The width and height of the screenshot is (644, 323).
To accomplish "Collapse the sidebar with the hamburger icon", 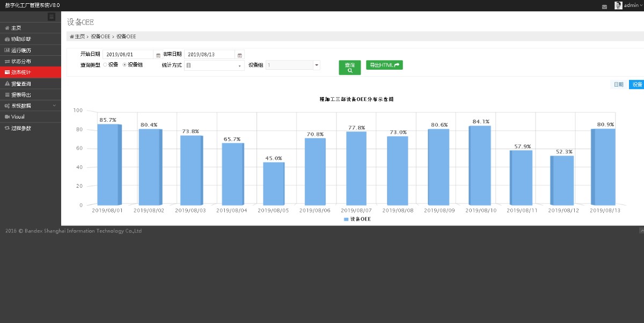I will pyautogui.click(x=52, y=17).
